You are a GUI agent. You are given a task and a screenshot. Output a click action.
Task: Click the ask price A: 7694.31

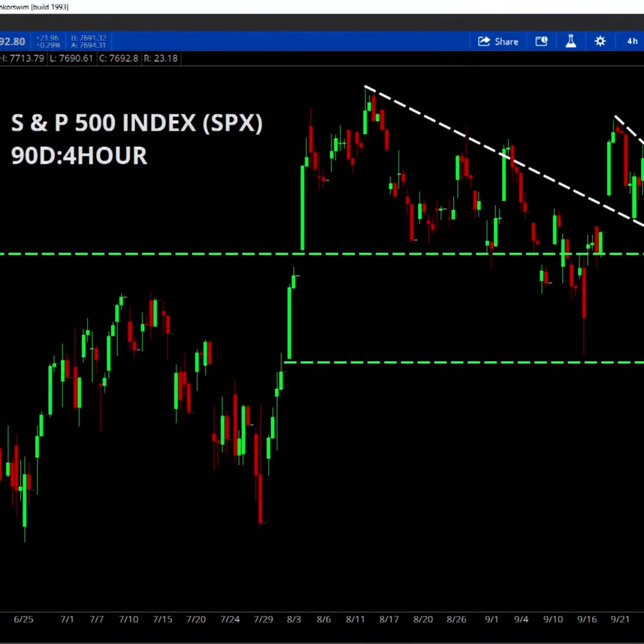tap(88, 45)
